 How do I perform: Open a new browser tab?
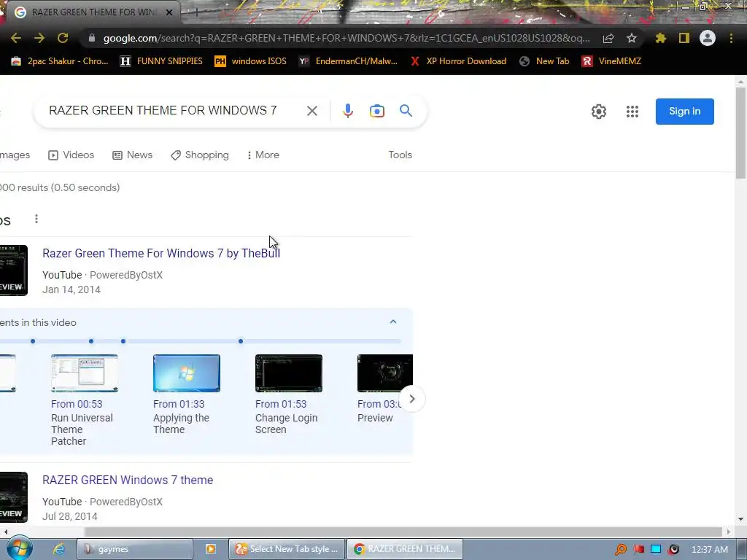pos(196,12)
